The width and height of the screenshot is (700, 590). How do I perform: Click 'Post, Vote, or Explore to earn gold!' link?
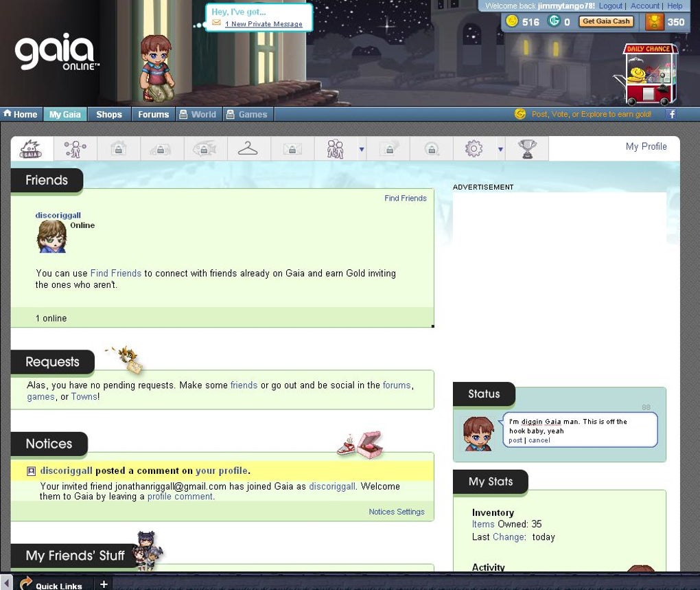click(x=591, y=114)
